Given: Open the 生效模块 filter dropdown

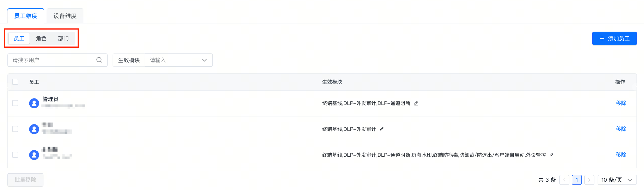Looking at the screenshot, I should [178, 60].
